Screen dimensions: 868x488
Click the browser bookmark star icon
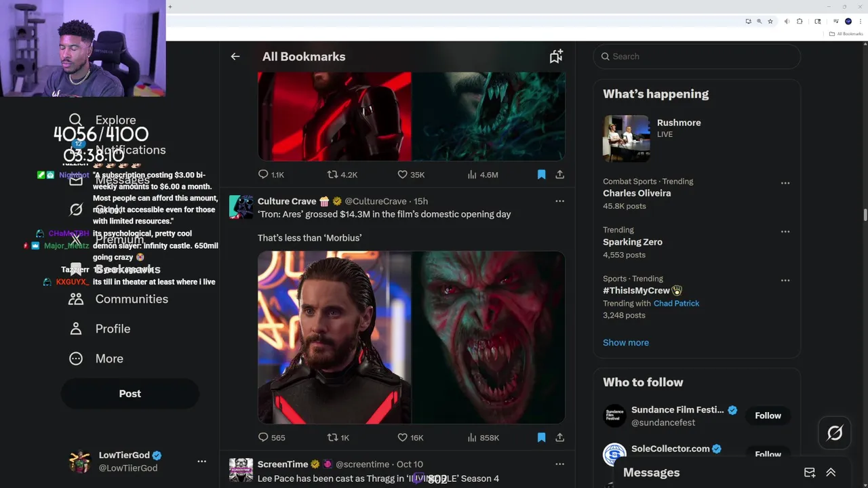770,22
